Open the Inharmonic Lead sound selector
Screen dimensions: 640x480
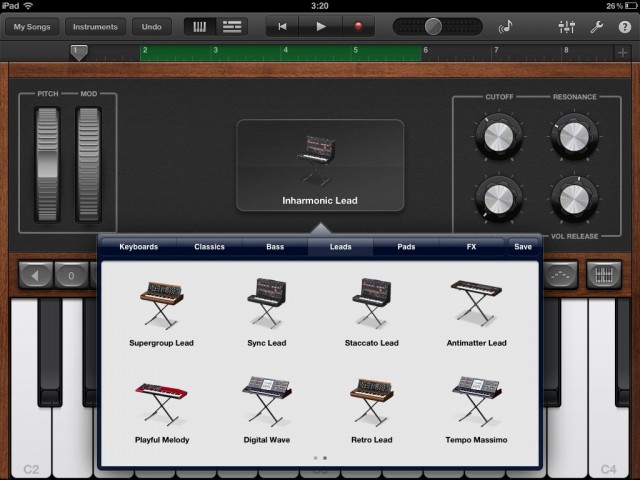[x=320, y=165]
